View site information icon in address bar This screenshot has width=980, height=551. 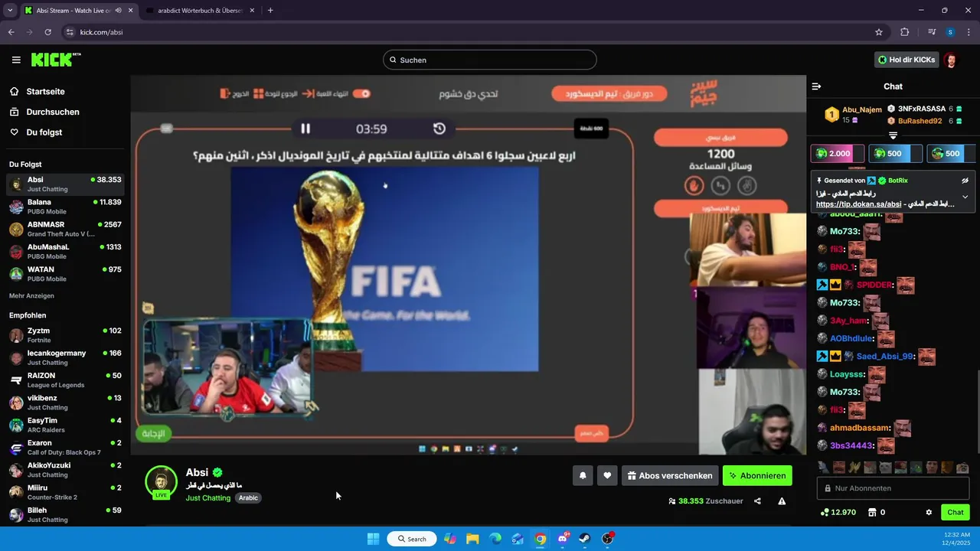tap(70, 32)
